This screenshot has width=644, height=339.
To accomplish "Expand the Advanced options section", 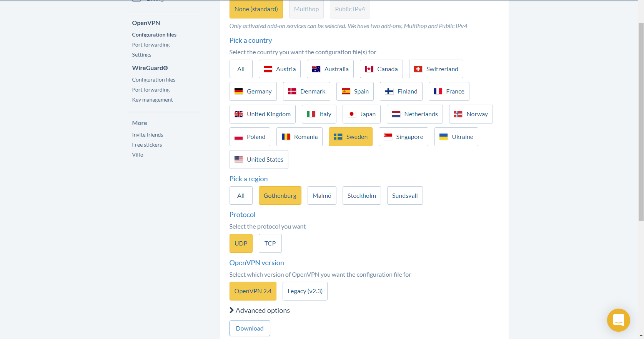I will click(x=260, y=310).
